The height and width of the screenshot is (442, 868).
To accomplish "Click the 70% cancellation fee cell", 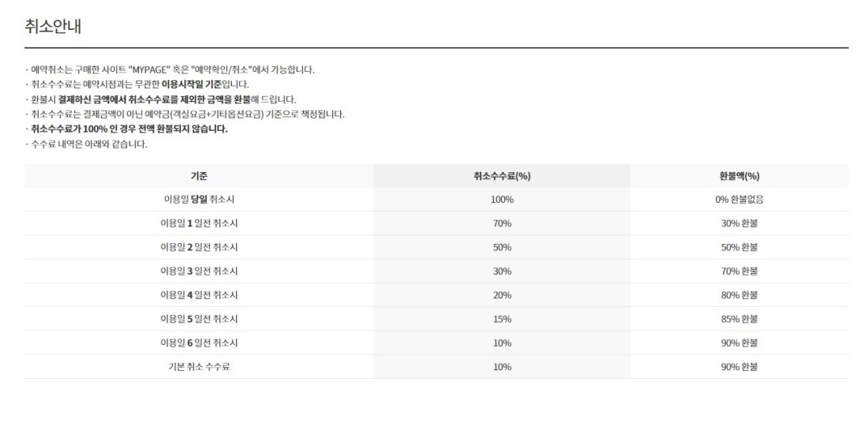I will click(x=502, y=223).
